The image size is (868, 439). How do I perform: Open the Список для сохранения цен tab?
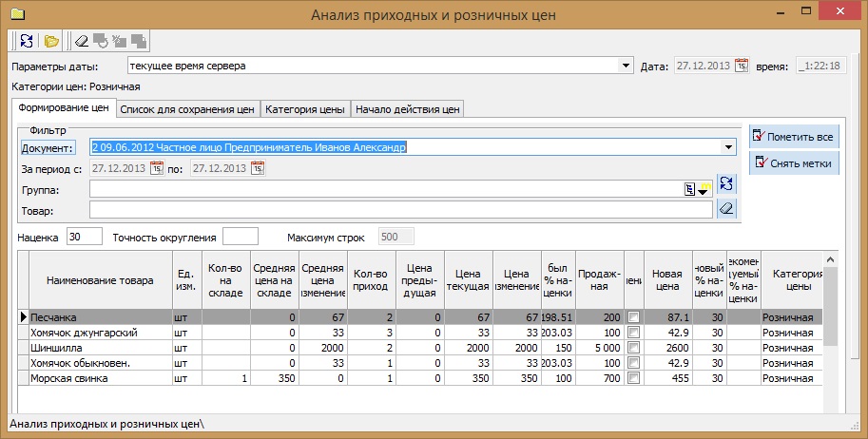click(187, 109)
